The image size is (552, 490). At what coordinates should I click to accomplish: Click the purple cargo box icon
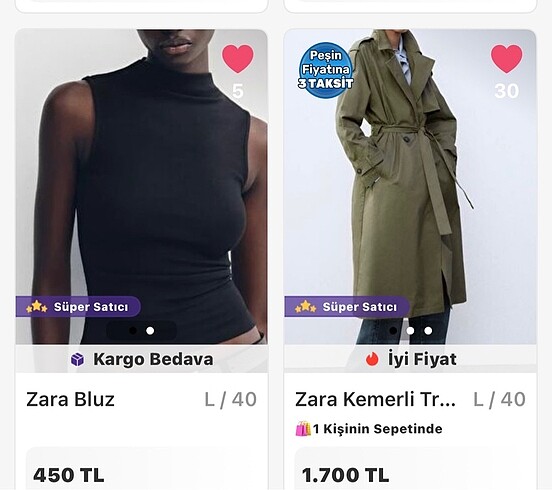[x=77, y=359]
